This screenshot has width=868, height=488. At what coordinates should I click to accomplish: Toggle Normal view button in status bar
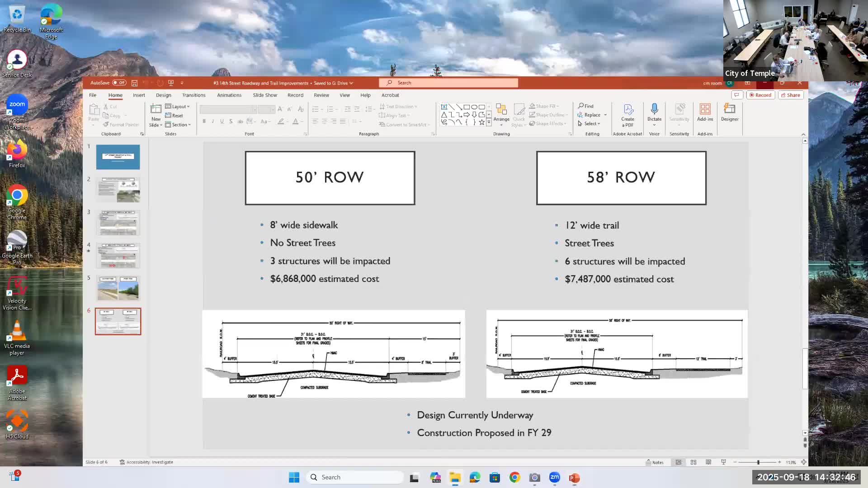(678, 462)
